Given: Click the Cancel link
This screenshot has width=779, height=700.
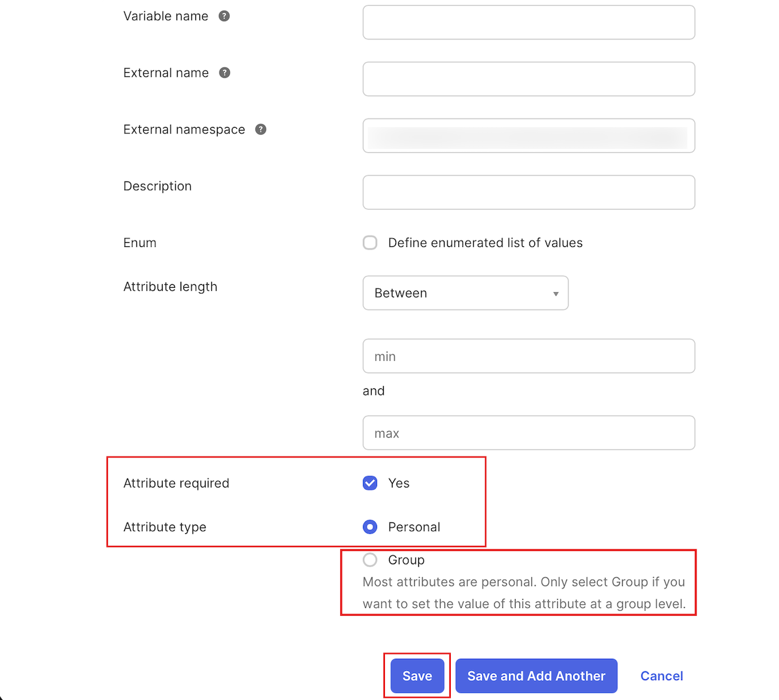Looking at the screenshot, I should [662, 676].
